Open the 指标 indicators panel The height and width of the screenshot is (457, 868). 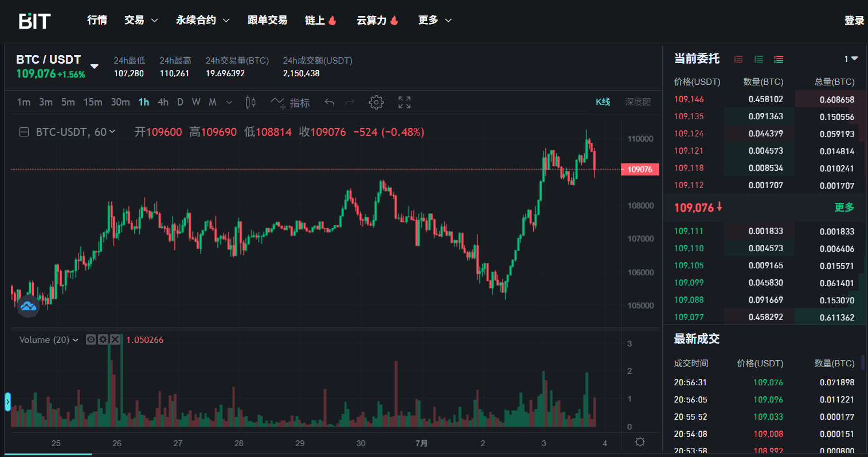[x=291, y=103]
